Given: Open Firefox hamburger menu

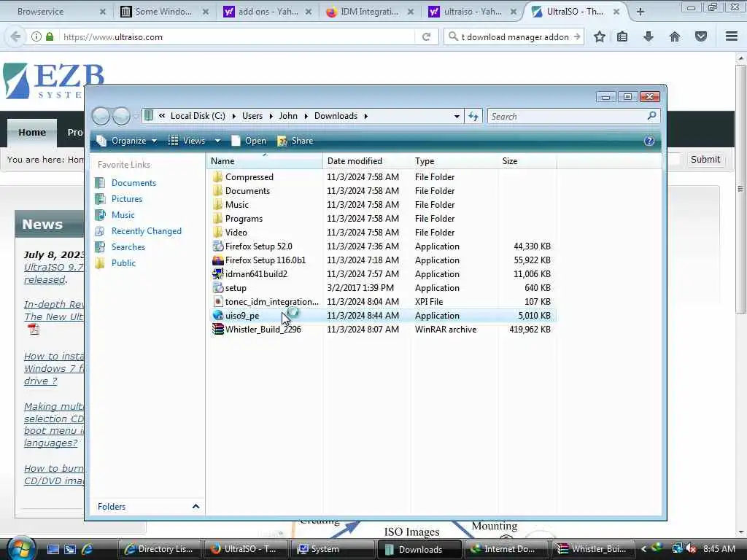Looking at the screenshot, I should (732, 36).
